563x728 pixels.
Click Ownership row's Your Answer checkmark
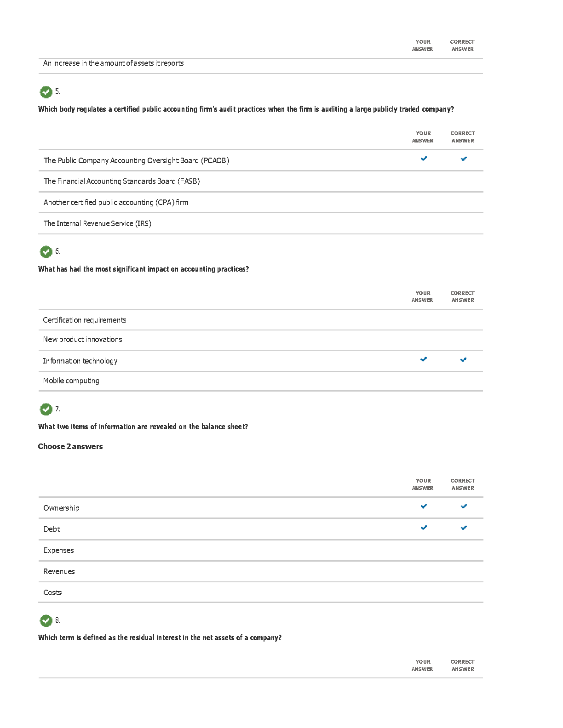[424, 506]
